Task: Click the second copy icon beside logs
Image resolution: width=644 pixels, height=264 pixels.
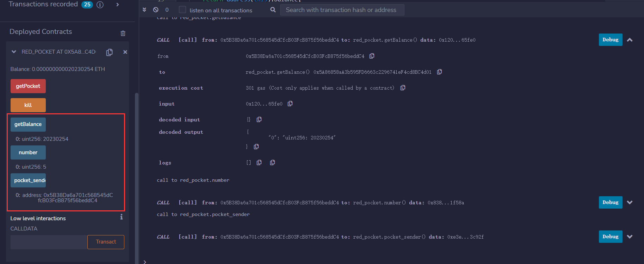Action: (272, 162)
